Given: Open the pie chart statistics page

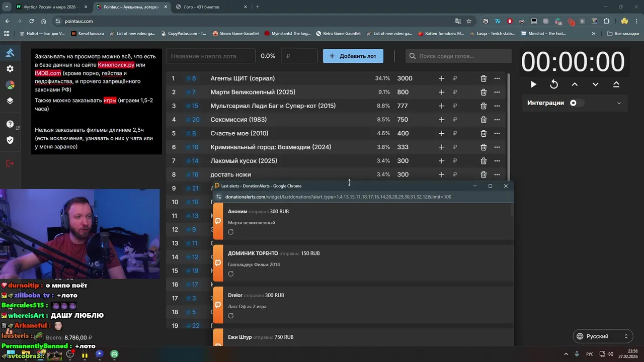Looking at the screenshot, I should (10, 84).
